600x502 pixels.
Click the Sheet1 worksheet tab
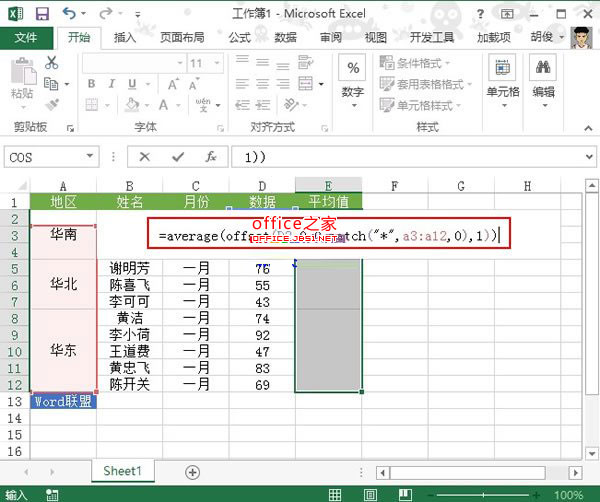[x=123, y=471]
